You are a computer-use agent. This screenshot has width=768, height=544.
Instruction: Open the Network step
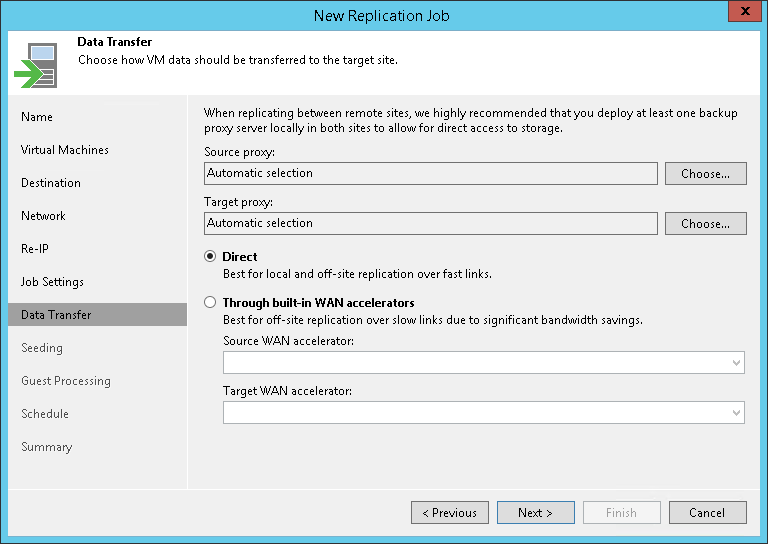(x=43, y=216)
